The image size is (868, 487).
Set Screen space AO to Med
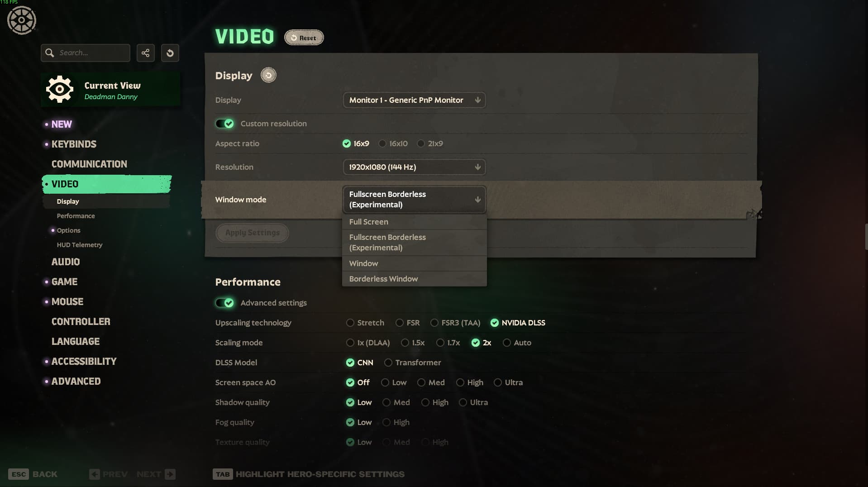click(431, 382)
